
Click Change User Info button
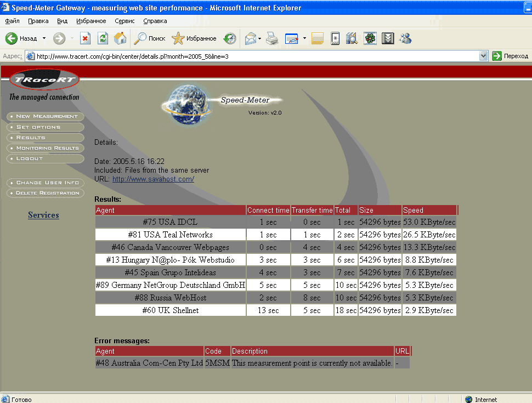(46, 183)
